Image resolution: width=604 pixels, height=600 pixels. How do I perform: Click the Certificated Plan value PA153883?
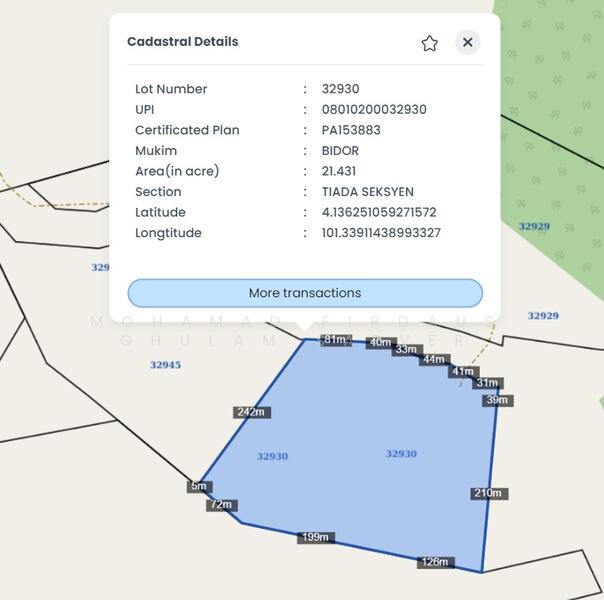(351, 130)
